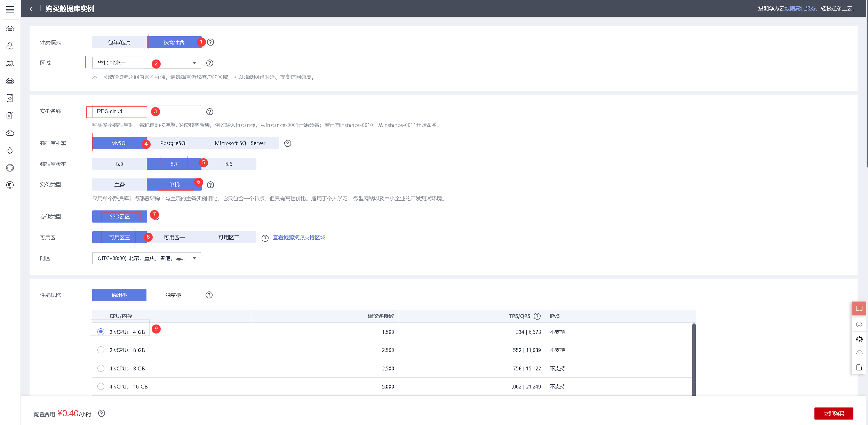Select the 2 vCPUs | 8 GB radio
The image size is (868, 425).
click(x=101, y=350)
